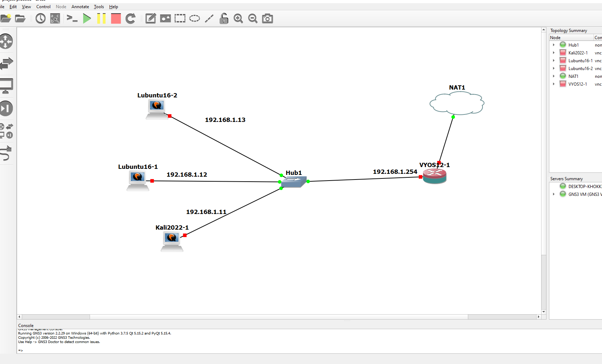Reload all nodes icon
This screenshot has width=602, height=364.
[131, 18]
